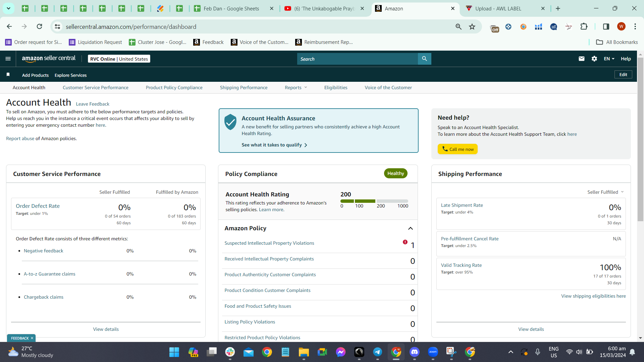Open new browser tab with plus button
The image size is (644, 362).
(x=558, y=8)
